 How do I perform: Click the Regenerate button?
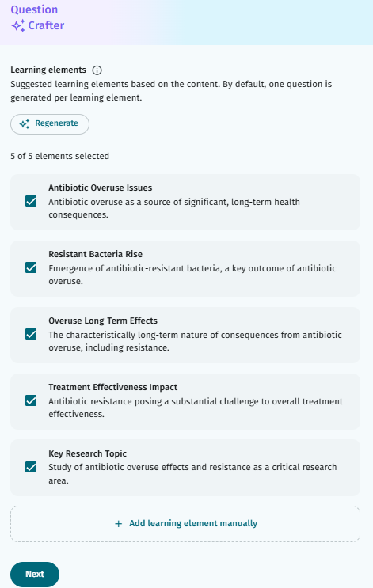point(50,124)
